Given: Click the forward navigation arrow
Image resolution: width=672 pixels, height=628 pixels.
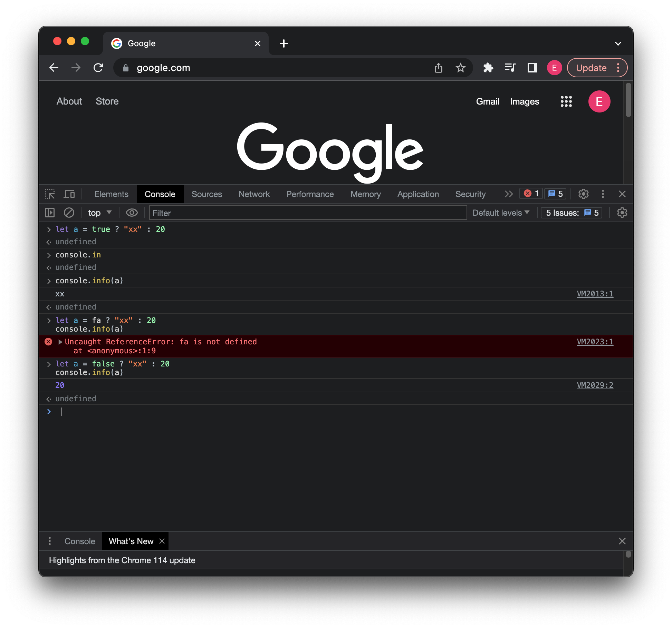Looking at the screenshot, I should point(76,68).
